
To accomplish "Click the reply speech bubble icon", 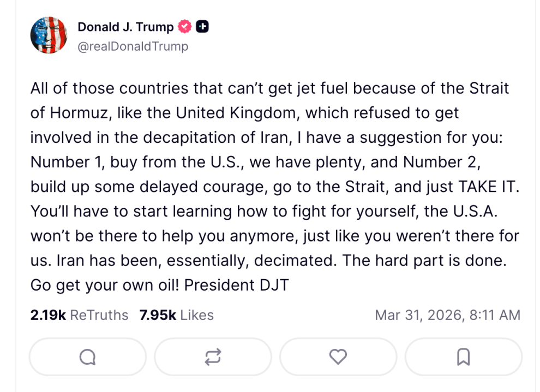I will (x=87, y=357).
